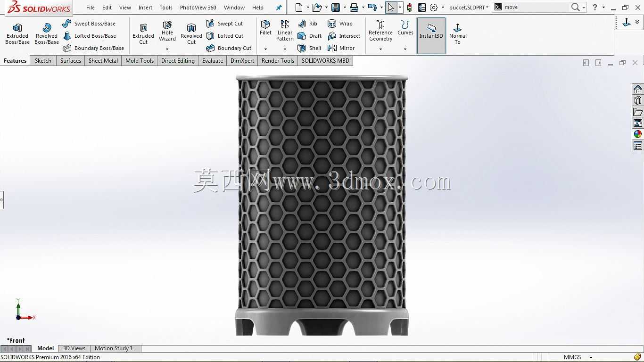The width and height of the screenshot is (644, 362).
Task: Open Reference Geometry tools
Action: coord(380,31)
